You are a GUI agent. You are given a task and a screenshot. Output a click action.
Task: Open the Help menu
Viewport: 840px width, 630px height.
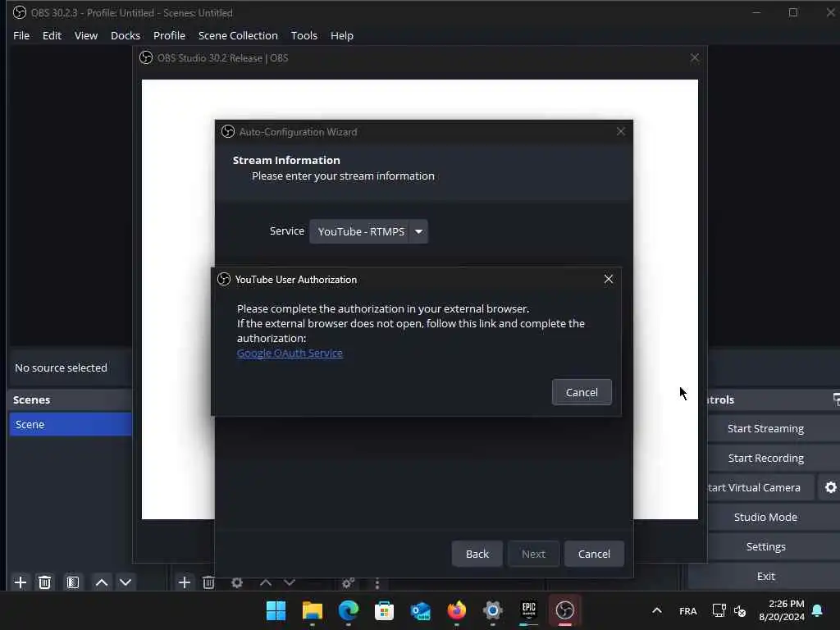click(342, 35)
